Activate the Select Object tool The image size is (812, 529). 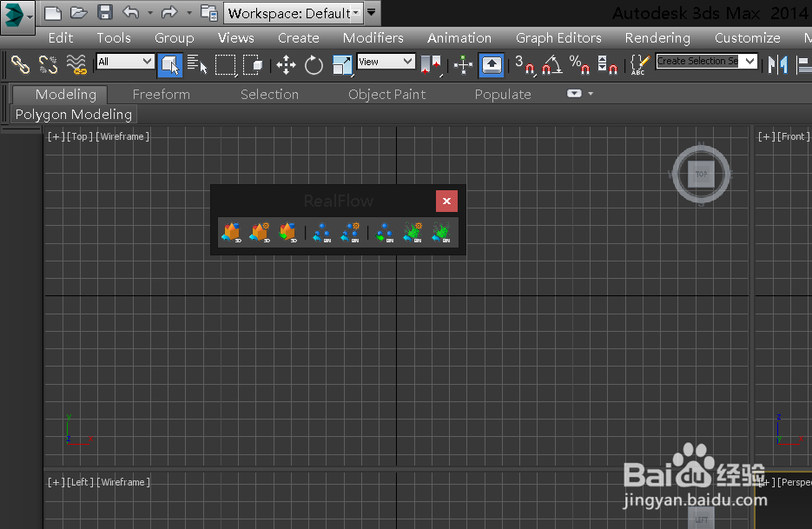pyautogui.click(x=170, y=65)
